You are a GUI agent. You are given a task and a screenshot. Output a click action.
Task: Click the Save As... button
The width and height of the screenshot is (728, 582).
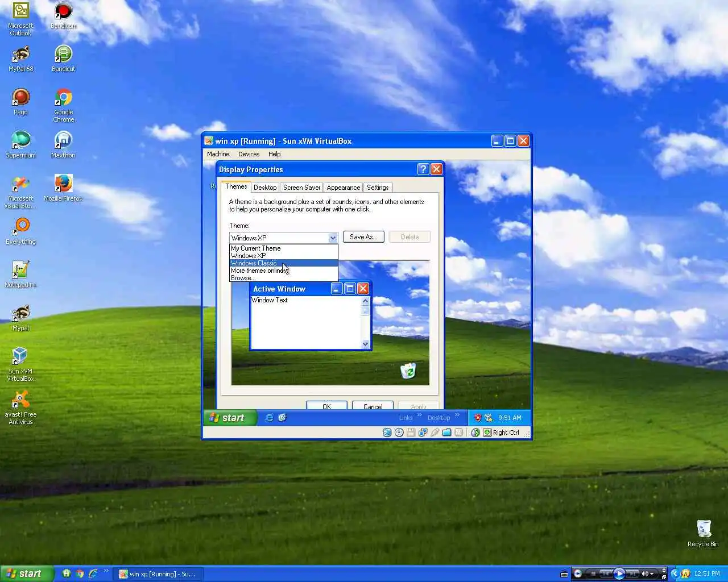pos(363,237)
